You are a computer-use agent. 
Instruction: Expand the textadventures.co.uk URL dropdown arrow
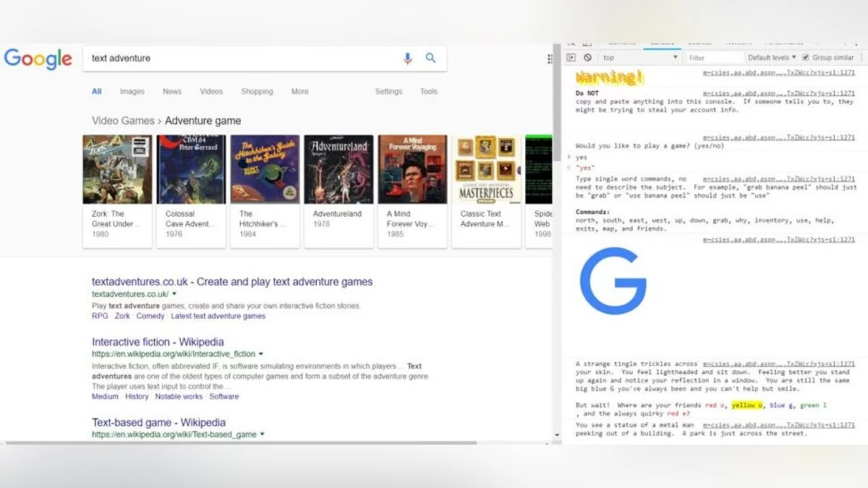point(174,294)
